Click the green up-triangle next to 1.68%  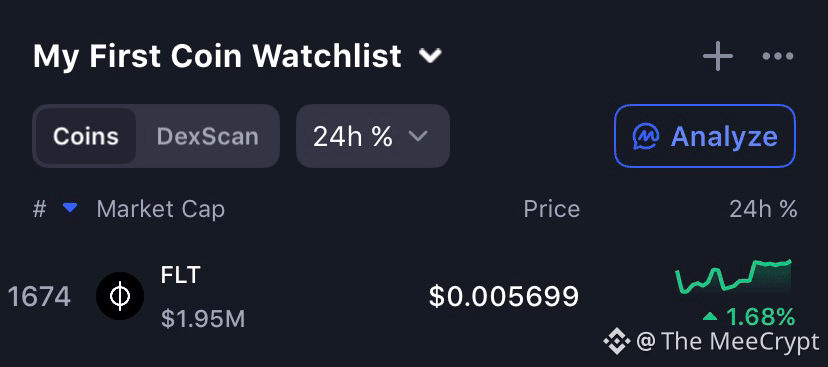[710, 317]
